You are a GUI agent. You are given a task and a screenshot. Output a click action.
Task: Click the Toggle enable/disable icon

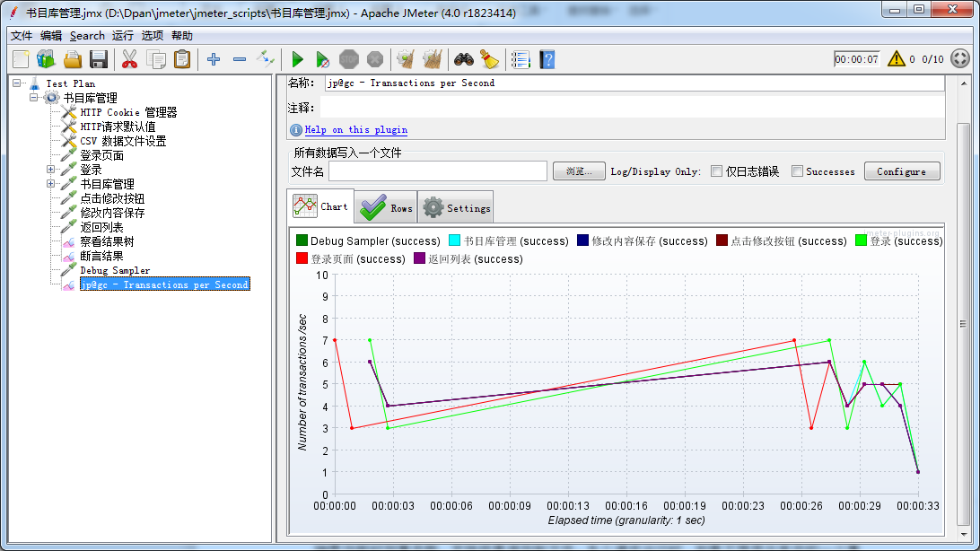tap(266, 59)
